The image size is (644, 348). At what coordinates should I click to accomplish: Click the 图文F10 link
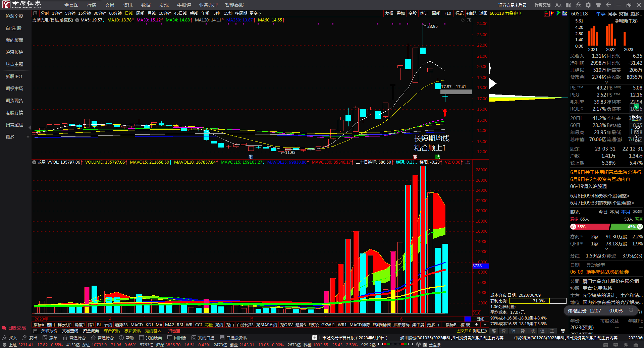[x=464, y=331]
